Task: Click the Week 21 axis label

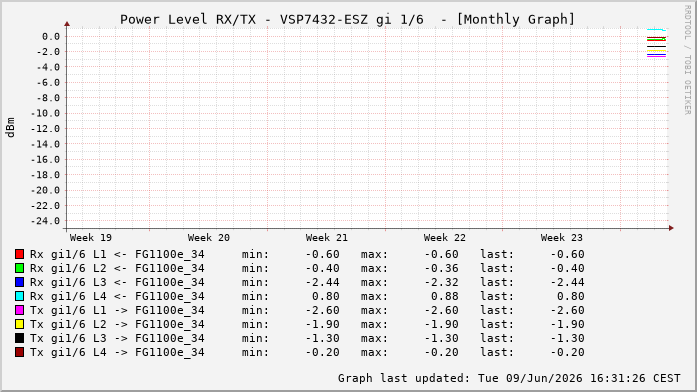Action: 326,238
